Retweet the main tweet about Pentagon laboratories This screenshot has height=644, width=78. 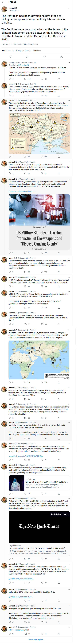click(x=27, y=57)
